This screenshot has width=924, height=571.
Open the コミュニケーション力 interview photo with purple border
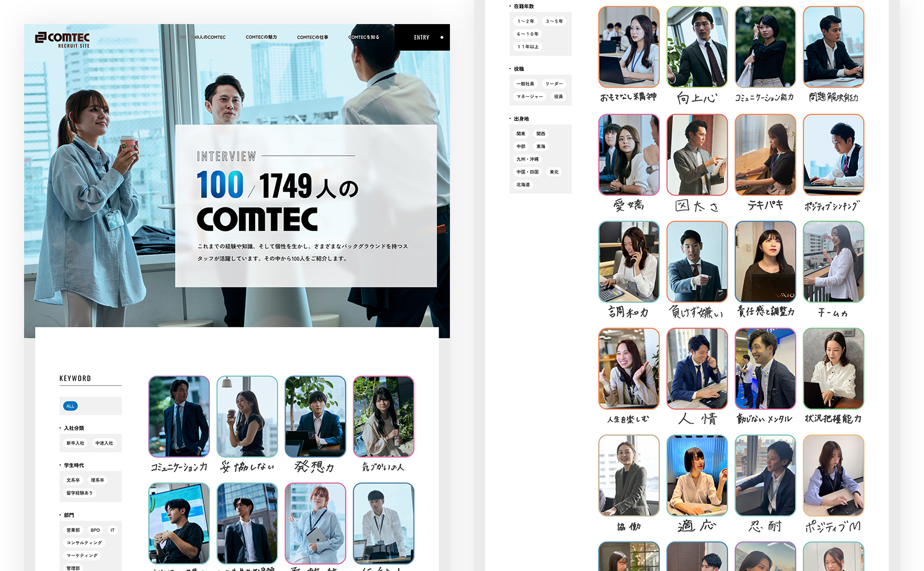pos(179,417)
